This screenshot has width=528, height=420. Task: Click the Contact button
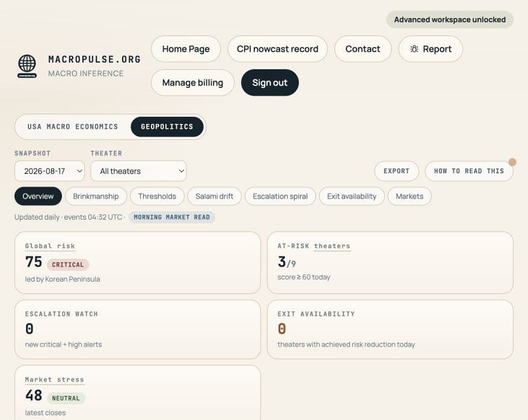tap(363, 49)
